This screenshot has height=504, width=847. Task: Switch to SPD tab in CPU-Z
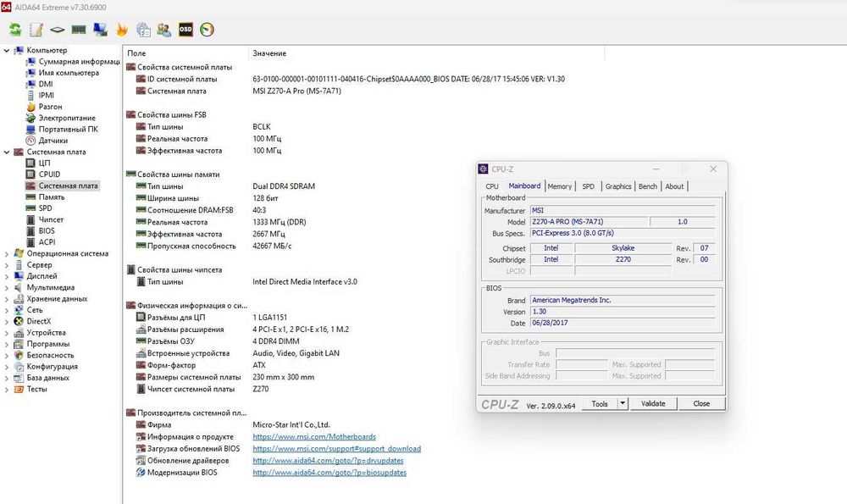[589, 186]
